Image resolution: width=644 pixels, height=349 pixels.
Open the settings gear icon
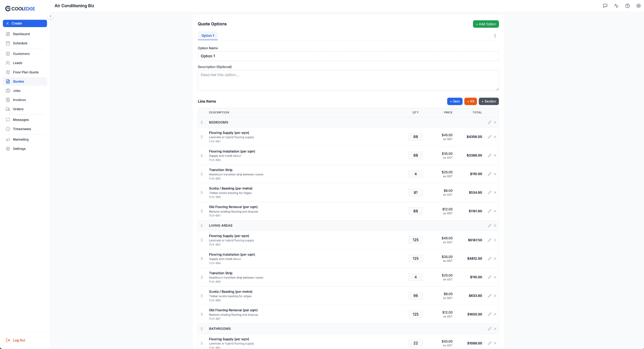point(639,6)
